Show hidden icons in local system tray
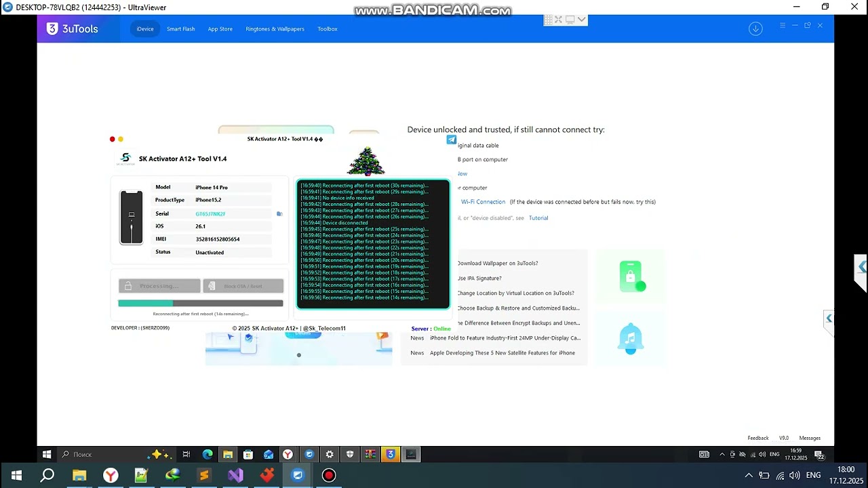The height and width of the screenshot is (488, 868). [x=749, y=475]
